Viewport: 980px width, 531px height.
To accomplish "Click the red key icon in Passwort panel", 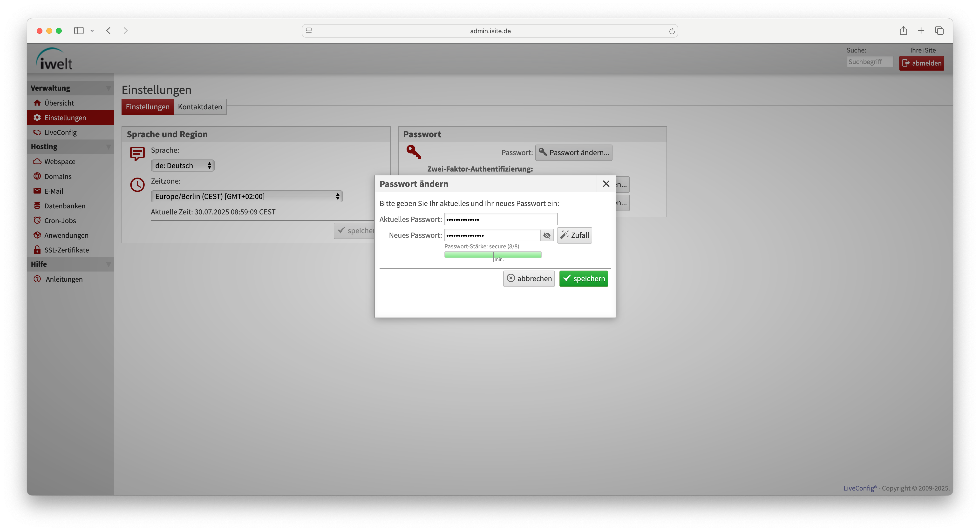I will pos(414,152).
